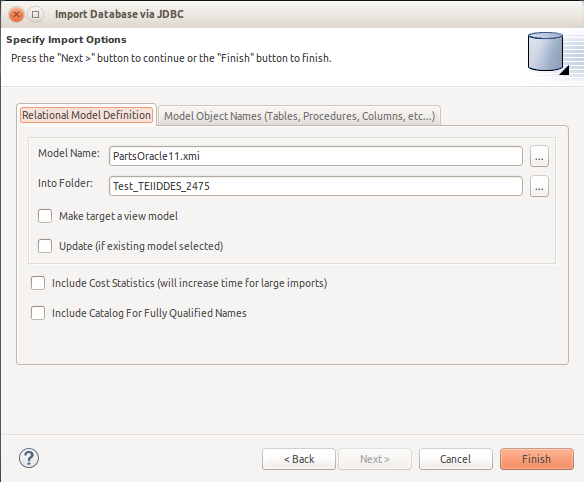This screenshot has width=584, height=482.
Task: Open the help question mark icon
Action: (29, 458)
